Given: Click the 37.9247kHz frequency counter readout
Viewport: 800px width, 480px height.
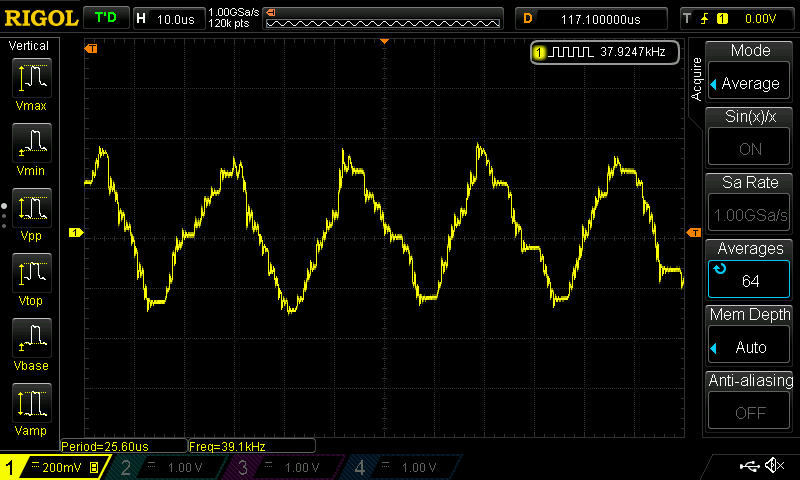Looking at the screenshot, I should coord(605,52).
